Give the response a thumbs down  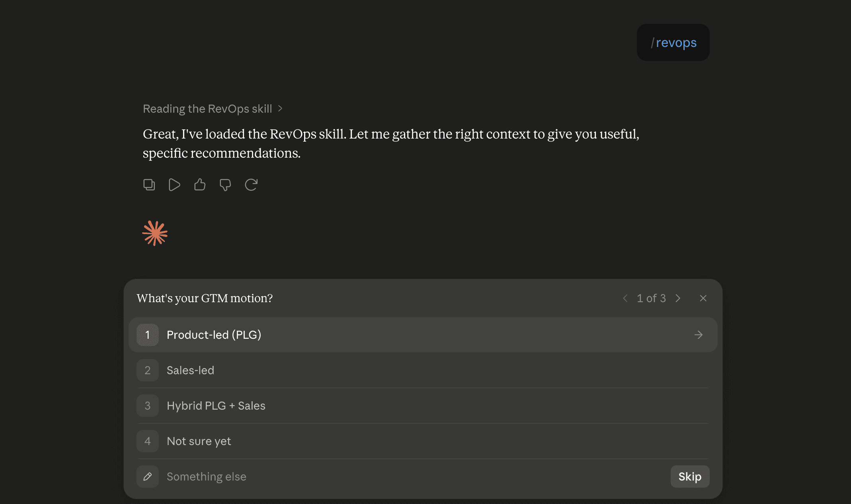click(x=225, y=185)
